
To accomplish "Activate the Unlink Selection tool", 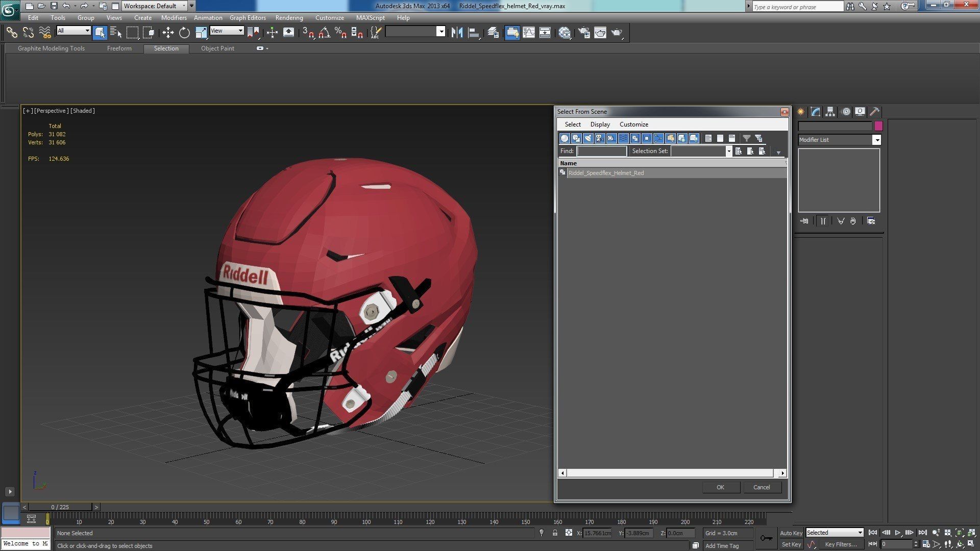I will [x=28, y=33].
